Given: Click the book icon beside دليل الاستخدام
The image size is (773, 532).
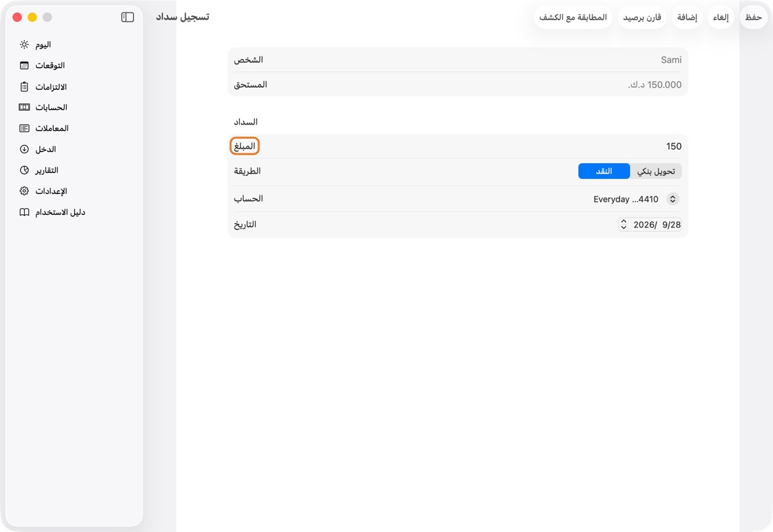Looking at the screenshot, I should pyautogui.click(x=24, y=212).
